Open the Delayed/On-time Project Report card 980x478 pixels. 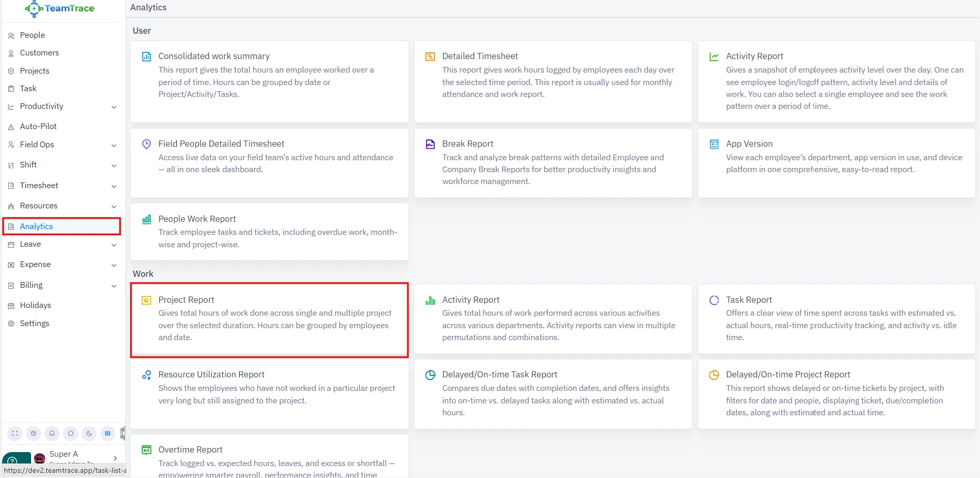tap(836, 393)
